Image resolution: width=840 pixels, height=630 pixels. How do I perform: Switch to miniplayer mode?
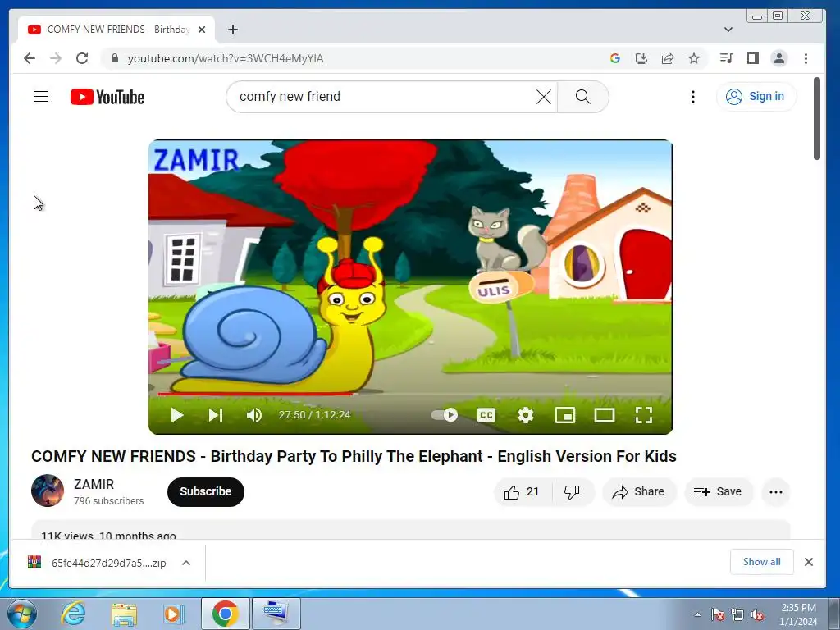tap(565, 415)
